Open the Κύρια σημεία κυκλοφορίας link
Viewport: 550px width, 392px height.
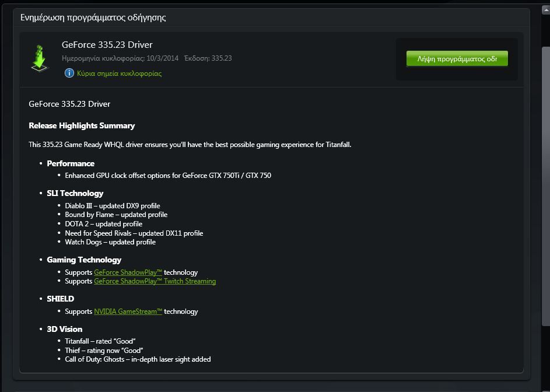click(x=119, y=73)
